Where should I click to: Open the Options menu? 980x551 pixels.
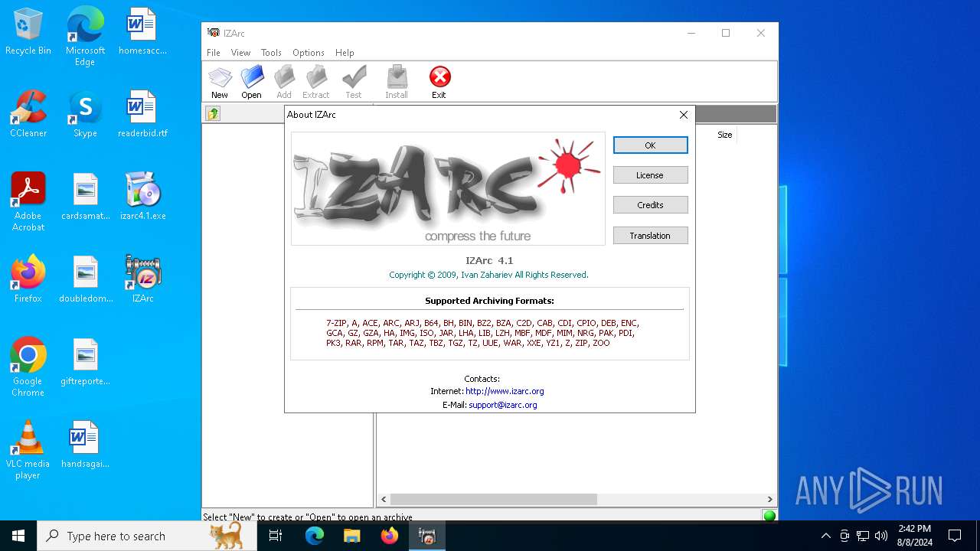click(309, 53)
